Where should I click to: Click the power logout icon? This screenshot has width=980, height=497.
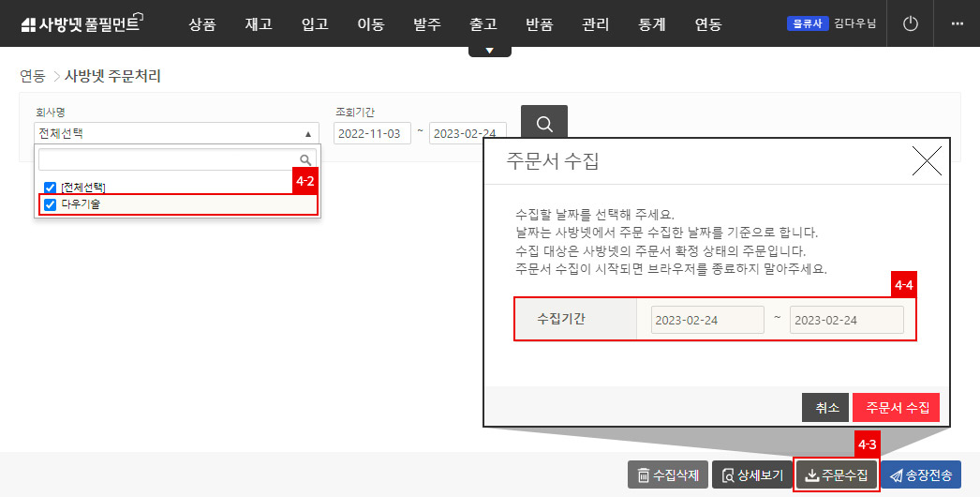910,23
